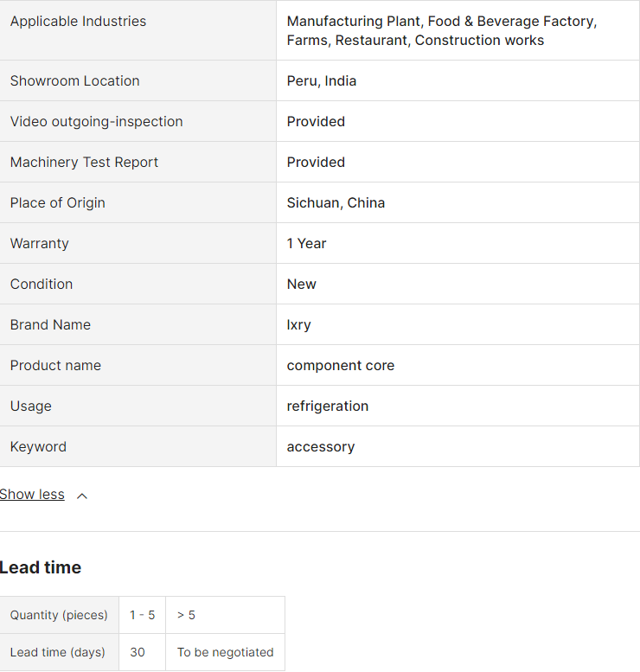
Task: Collapse details with the up chevron
Action: point(82,496)
